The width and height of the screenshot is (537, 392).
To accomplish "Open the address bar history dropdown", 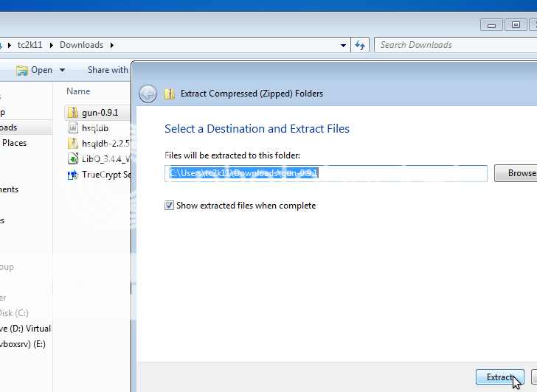I will tap(344, 45).
